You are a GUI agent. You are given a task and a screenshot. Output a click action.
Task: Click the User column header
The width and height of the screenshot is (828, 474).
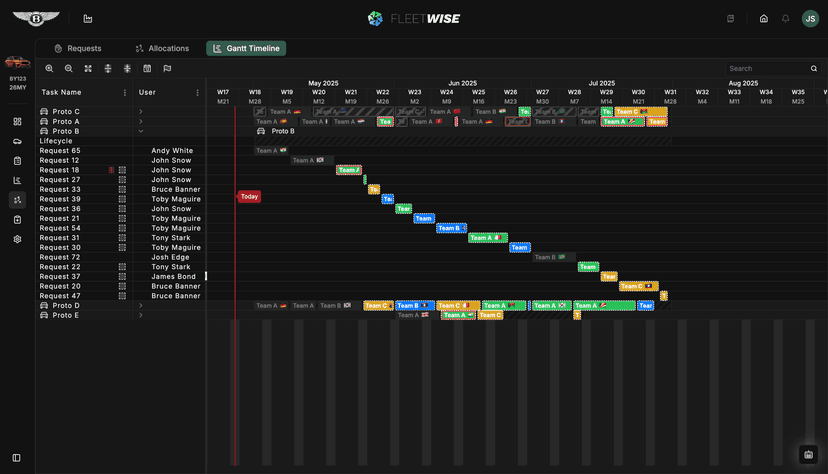pyautogui.click(x=147, y=92)
